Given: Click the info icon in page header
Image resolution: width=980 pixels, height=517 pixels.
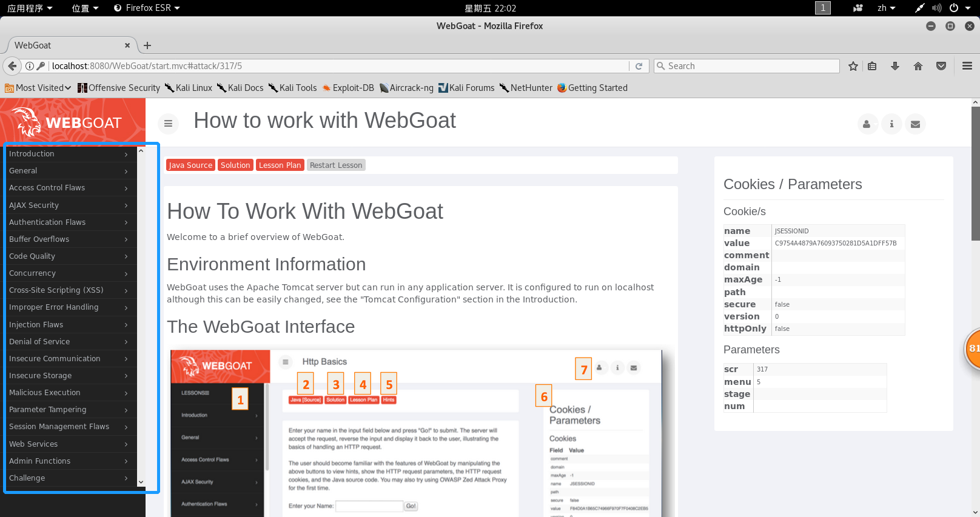Looking at the screenshot, I should tap(891, 124).
